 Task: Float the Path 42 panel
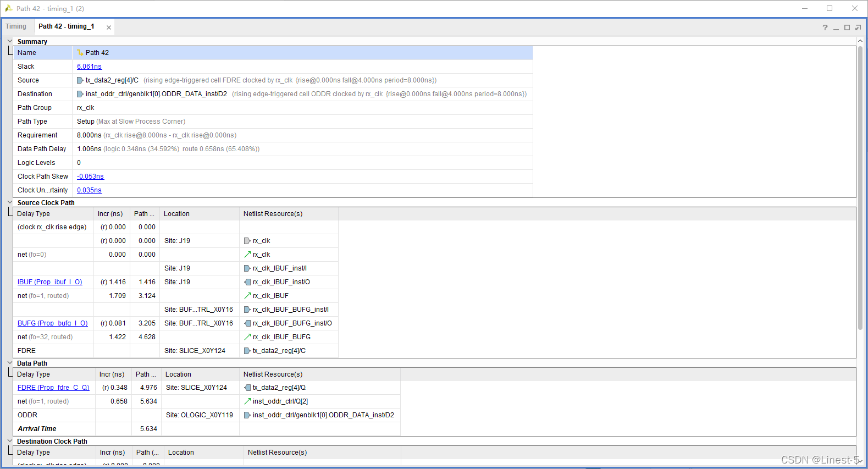click(858, 27)
